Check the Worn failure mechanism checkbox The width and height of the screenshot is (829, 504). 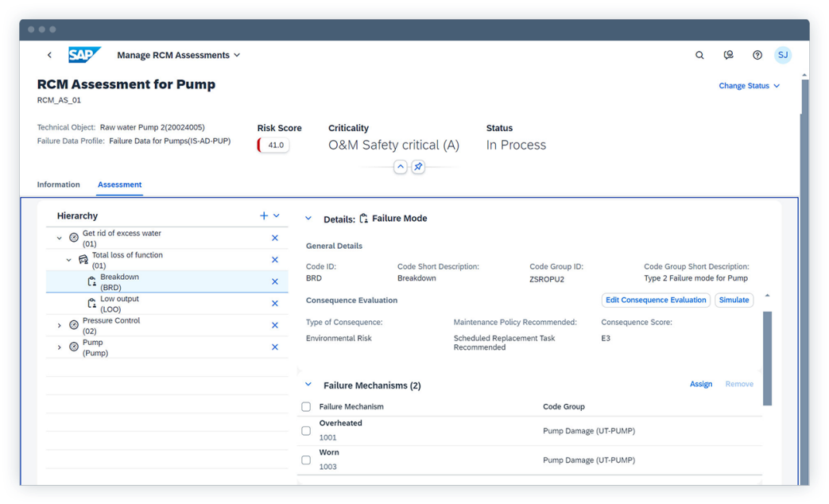point(306,459)
